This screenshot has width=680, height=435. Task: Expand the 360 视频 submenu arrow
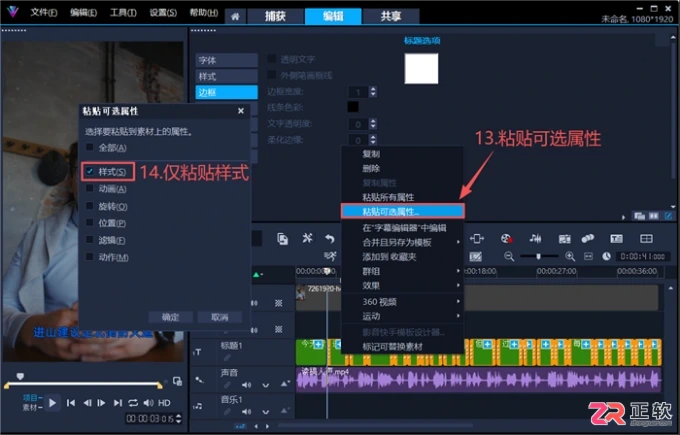coord(458,301)
